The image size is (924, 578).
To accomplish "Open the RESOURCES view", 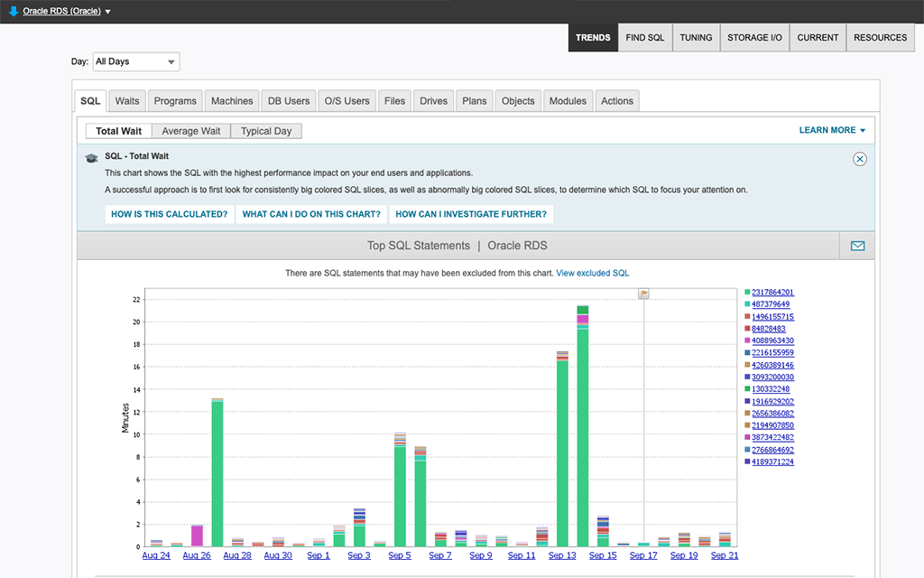I will [x=880, y=37].
